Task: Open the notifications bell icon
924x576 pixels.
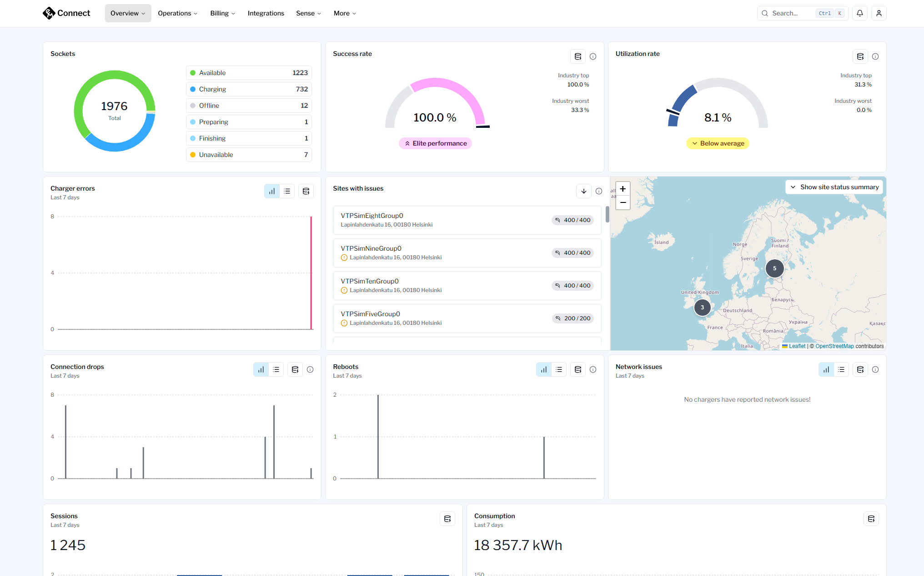Action: pos(859,13)
